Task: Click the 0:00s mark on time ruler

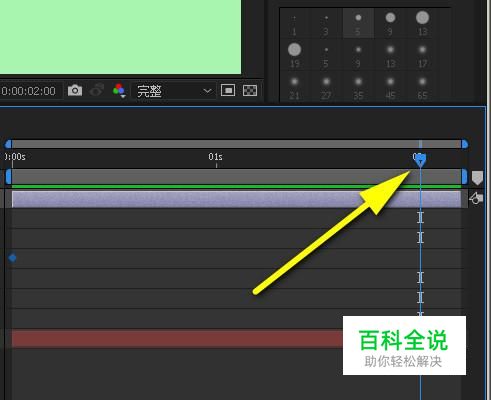Action: (x=15, y=157)
